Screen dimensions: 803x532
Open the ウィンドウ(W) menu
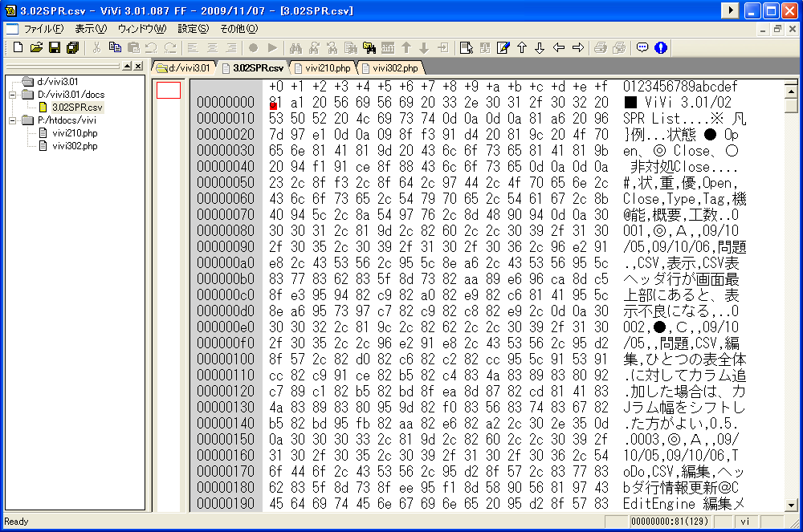pyautogui.click(x=142, y=29)
